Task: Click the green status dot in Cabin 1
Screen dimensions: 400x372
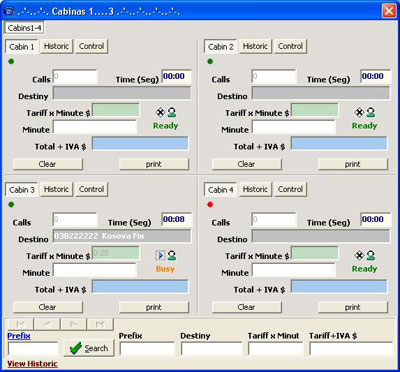Action: tap(11, 61)
